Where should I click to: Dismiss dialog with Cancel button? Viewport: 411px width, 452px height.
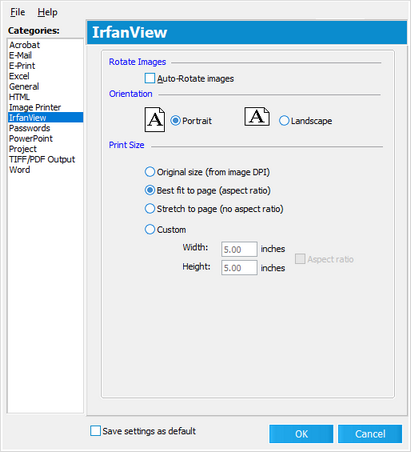370,434
